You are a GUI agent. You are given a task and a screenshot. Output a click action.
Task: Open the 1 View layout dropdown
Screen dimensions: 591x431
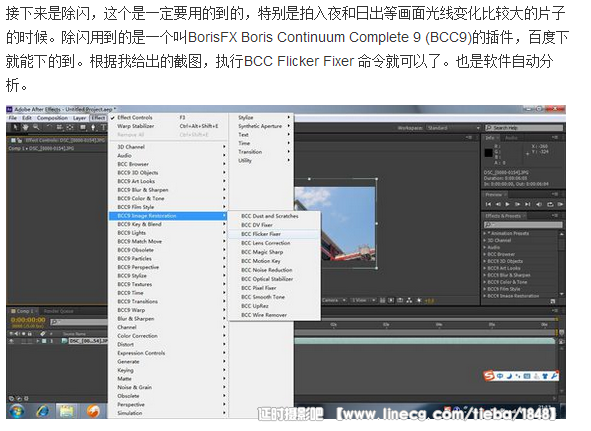point(363,300)
